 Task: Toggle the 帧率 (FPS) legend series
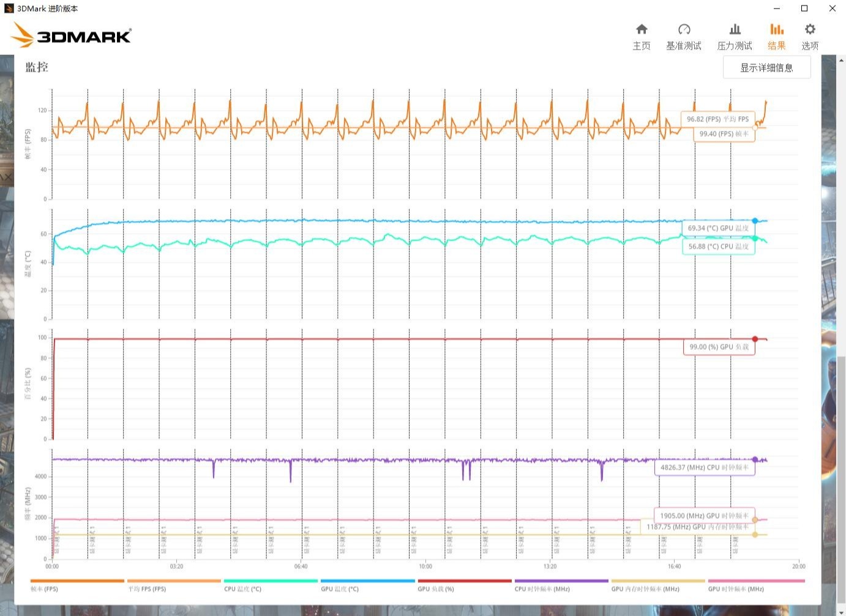tap(77, 585)
